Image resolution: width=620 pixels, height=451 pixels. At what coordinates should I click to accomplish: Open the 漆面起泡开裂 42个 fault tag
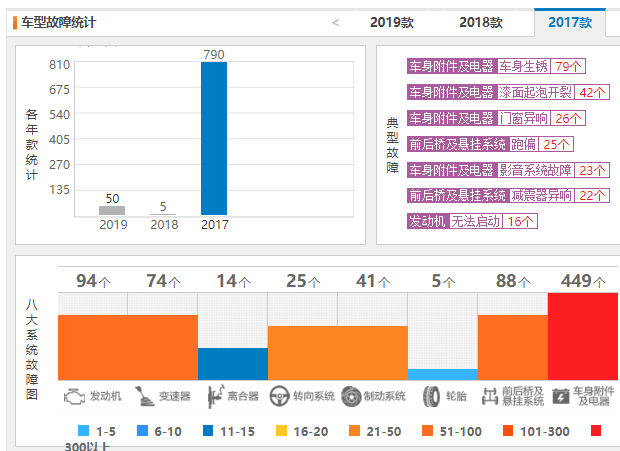[x=508, y=92]
